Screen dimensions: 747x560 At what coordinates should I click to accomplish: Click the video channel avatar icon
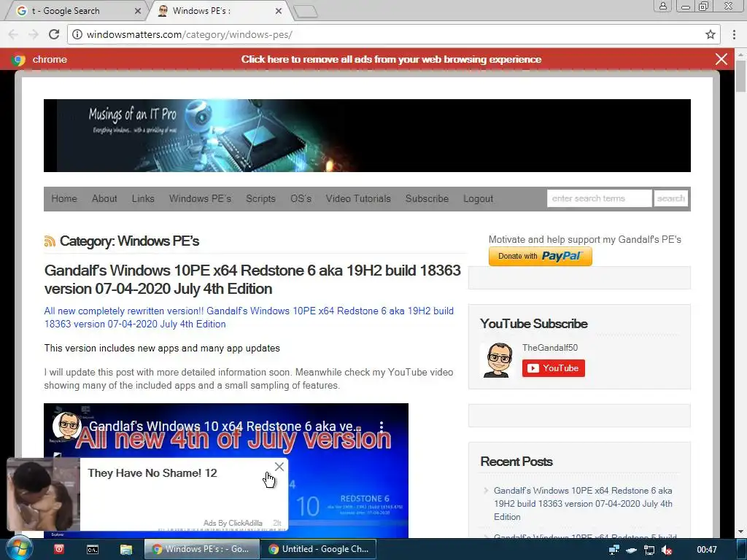click(x=66, y=426)
